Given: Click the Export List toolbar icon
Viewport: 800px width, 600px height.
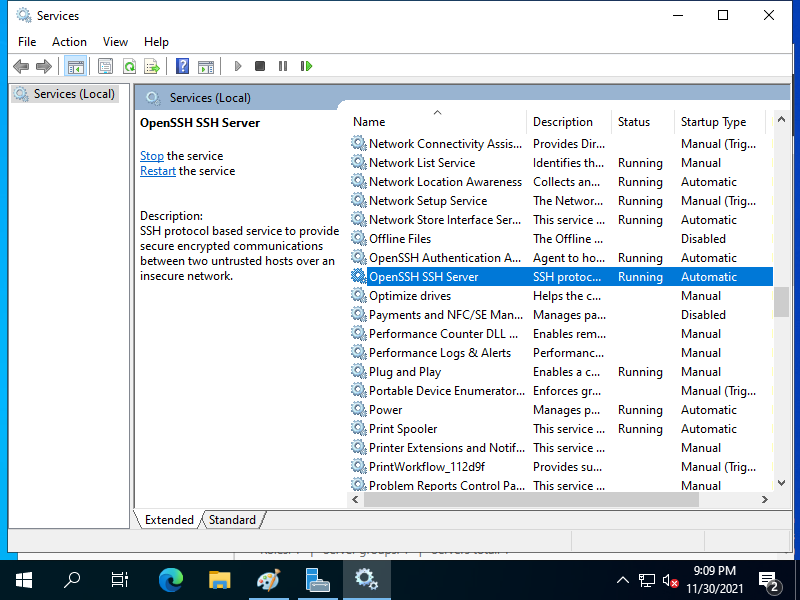Looking at the screenshot, I should coord(153,66).
